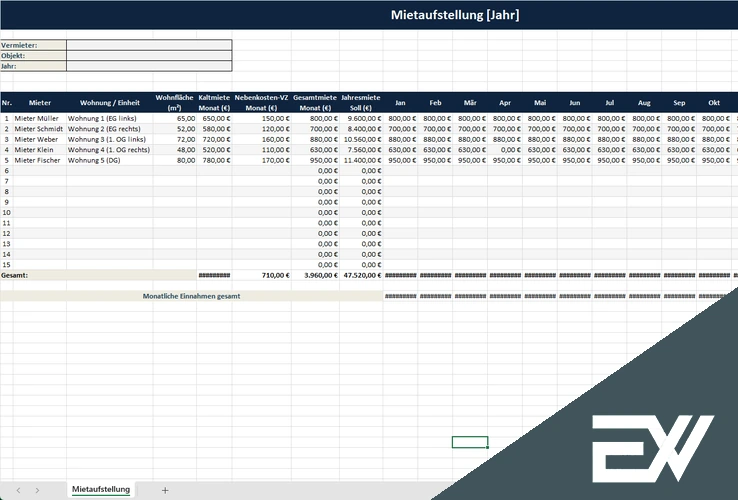Select the Nebenkosten-VZ Monat header
738x500 pixels.
(262, 103)
